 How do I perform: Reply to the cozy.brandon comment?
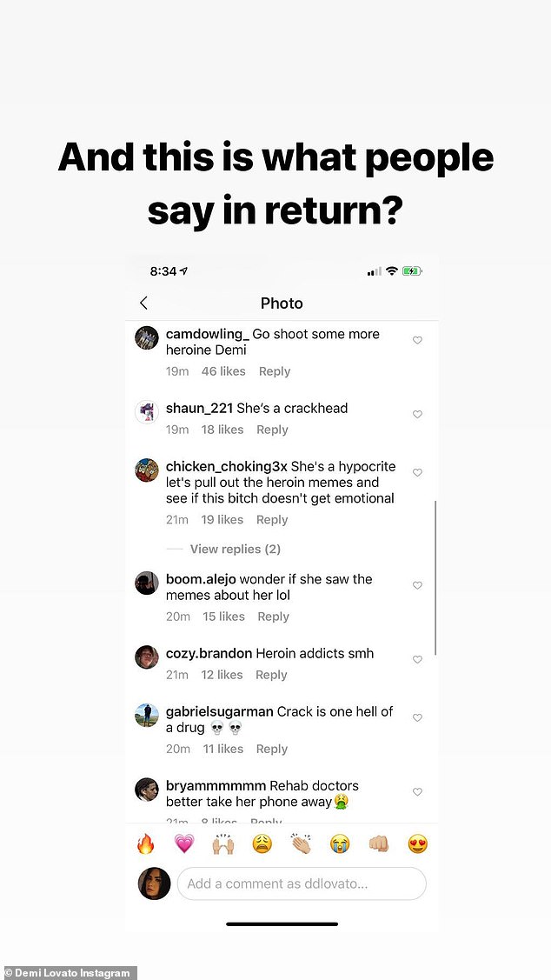click(x=271, y=675)
